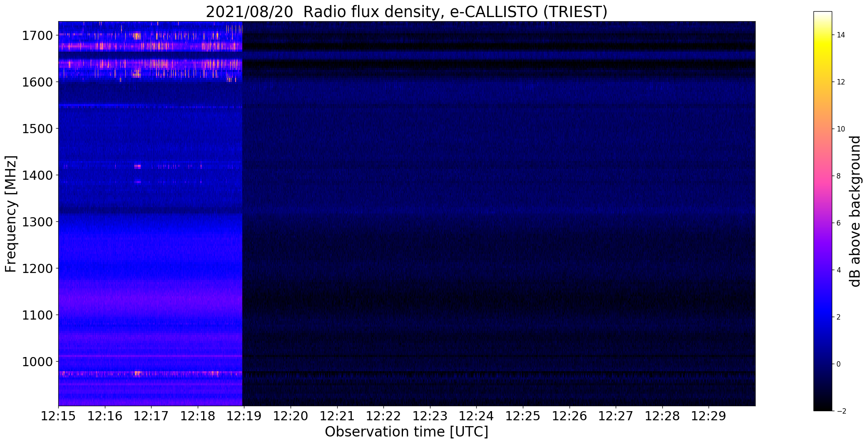Click the 1100 frequency tick label
The width and height of the screenshot is (868, 444).
(37, 315)
